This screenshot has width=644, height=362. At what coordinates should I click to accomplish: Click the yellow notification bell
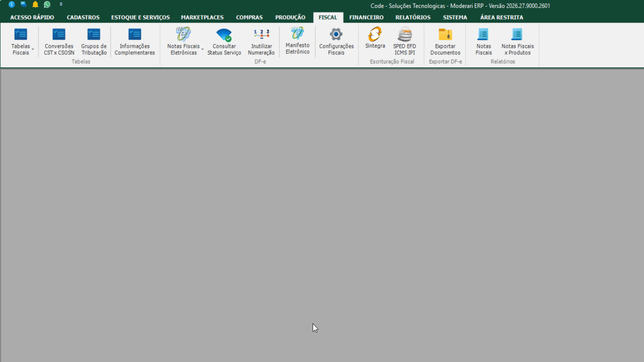click(x=35, y=5)
